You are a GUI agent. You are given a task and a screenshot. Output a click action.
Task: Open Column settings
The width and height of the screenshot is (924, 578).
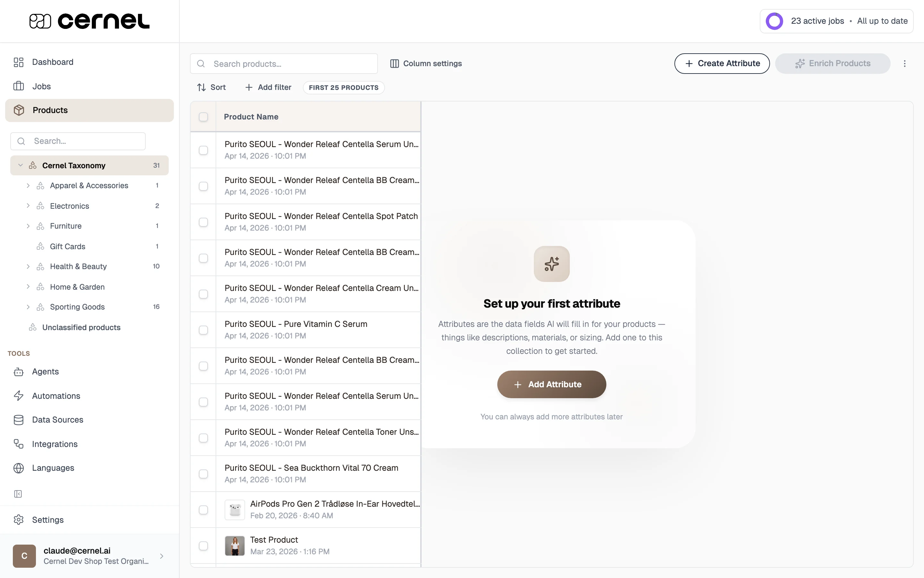tap(426, 64)
